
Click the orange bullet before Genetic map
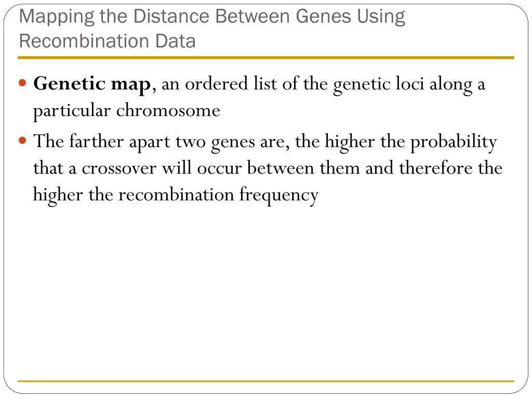click(x=23, y=83)
